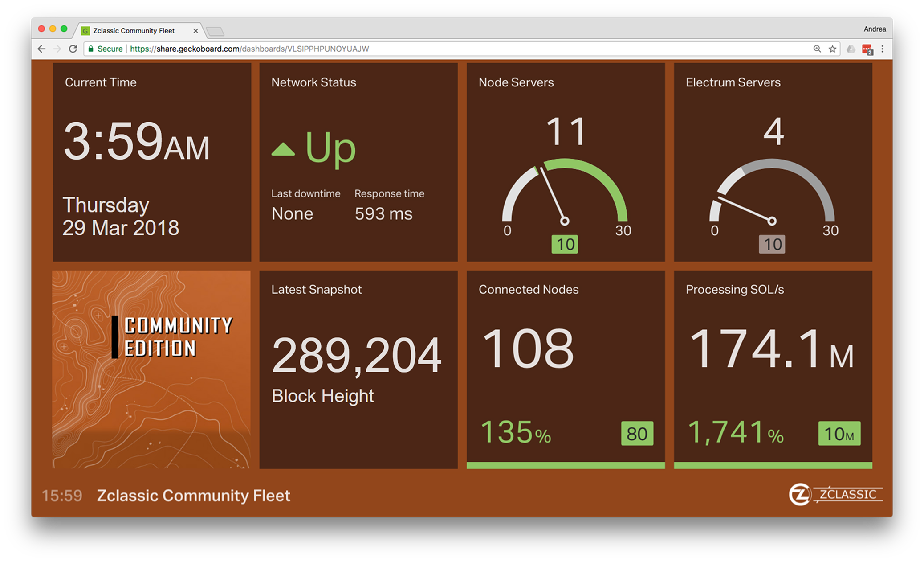Open a new tab with the blank tab button

point(216,31)
